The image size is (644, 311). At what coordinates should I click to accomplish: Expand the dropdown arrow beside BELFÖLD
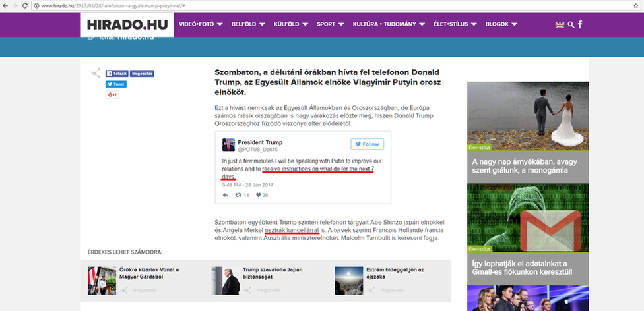click(x=263, y=24)
